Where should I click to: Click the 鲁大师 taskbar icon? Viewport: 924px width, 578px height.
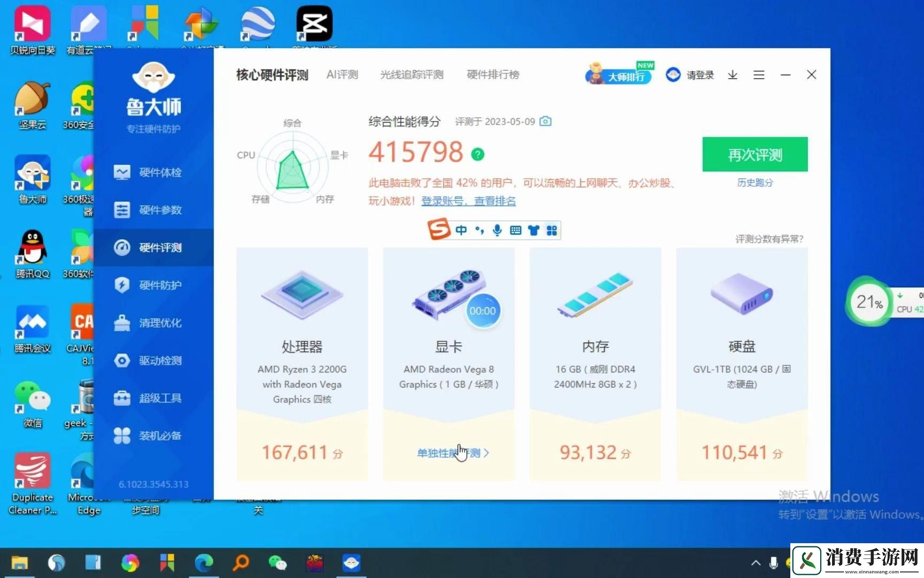tap(351, 563)
